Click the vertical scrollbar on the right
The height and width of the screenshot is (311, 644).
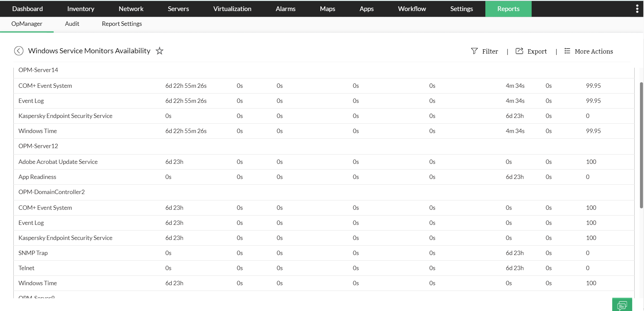641,144
